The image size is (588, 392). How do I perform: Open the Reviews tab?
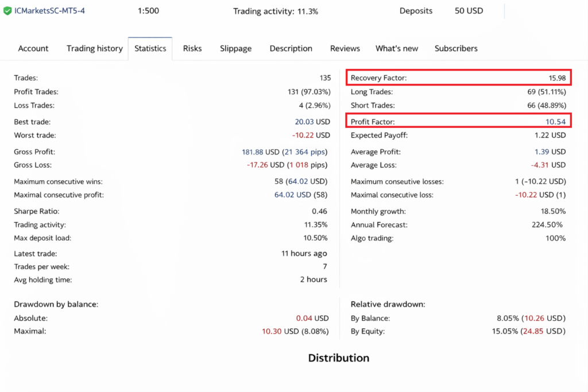345,48
